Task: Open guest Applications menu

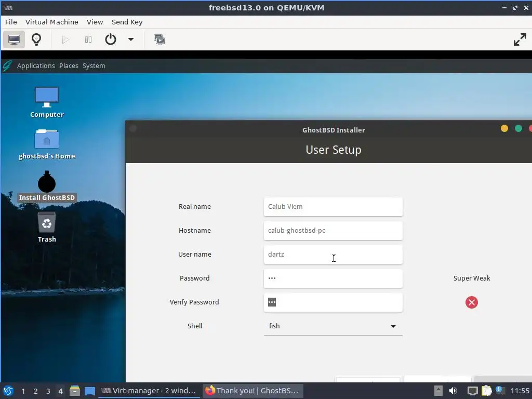Action: coord(36,66)
